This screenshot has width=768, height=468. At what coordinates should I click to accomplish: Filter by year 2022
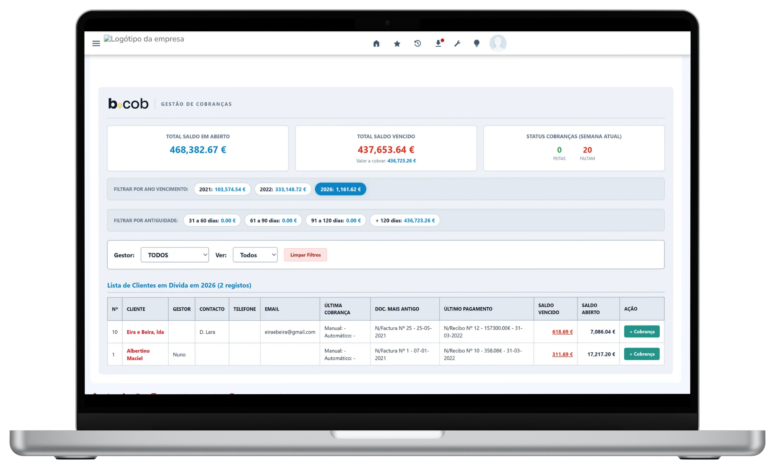[283, 189]
